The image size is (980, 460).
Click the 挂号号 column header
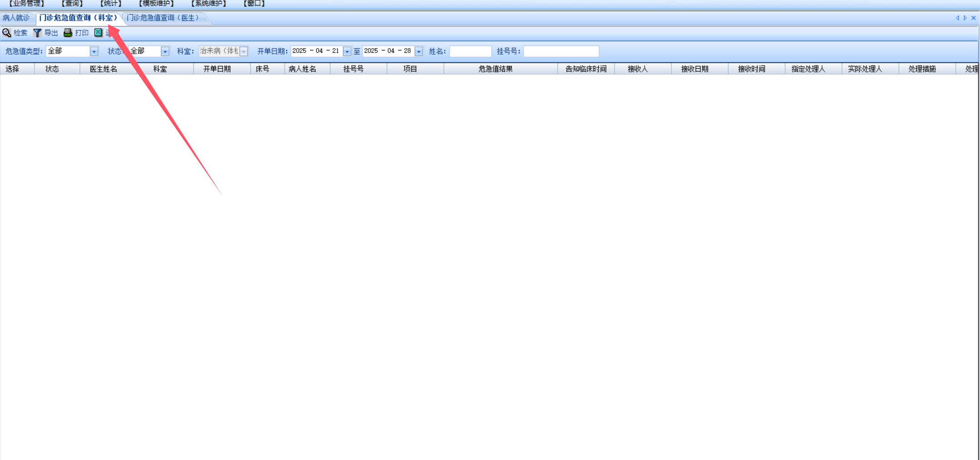[359, 69]
